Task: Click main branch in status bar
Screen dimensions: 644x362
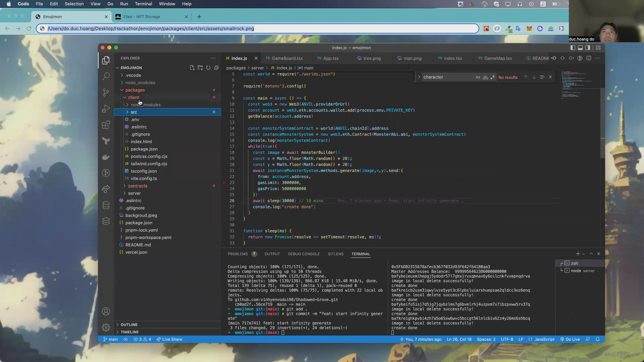Action: coord(110,339)
